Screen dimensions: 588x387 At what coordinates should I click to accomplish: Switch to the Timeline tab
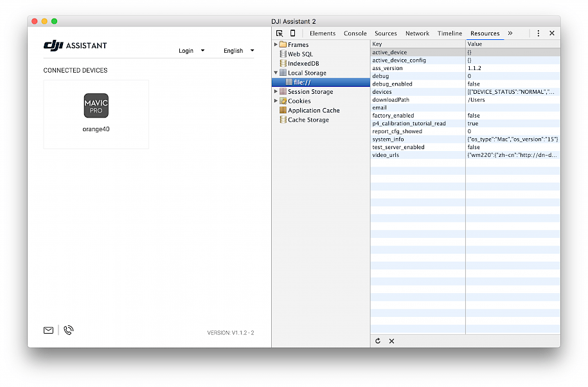[x=450, y=33]
